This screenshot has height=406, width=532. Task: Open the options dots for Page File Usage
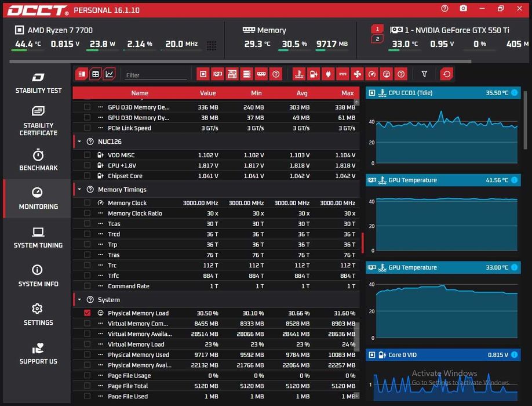pos(100,375)
